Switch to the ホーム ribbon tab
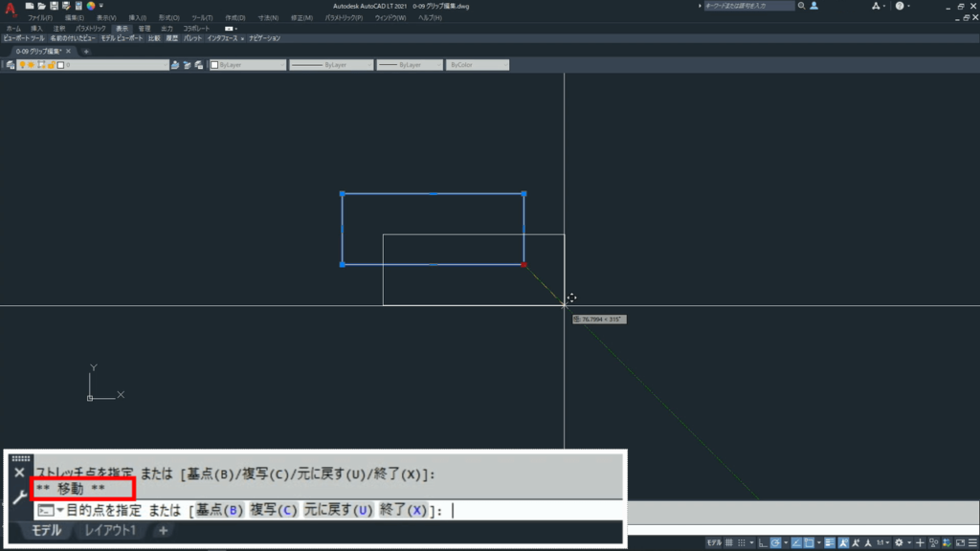980x551 pixels. tap(13, 29)
